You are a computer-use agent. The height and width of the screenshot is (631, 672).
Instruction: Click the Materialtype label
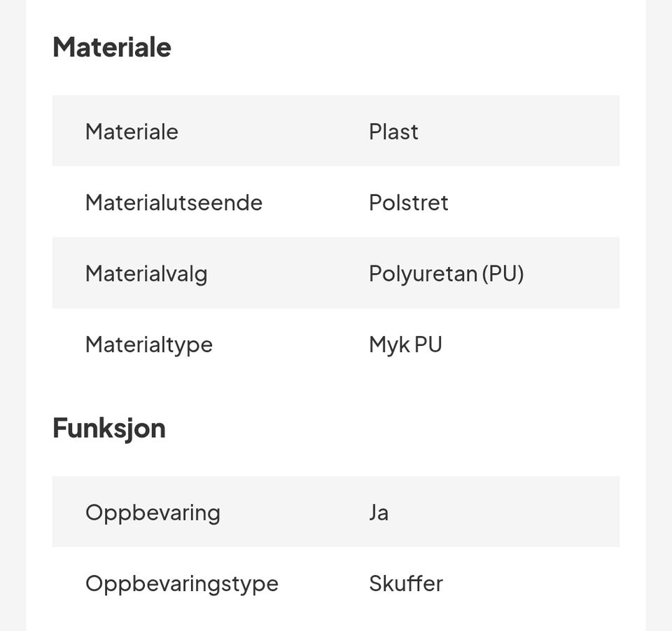click(148, 345)
